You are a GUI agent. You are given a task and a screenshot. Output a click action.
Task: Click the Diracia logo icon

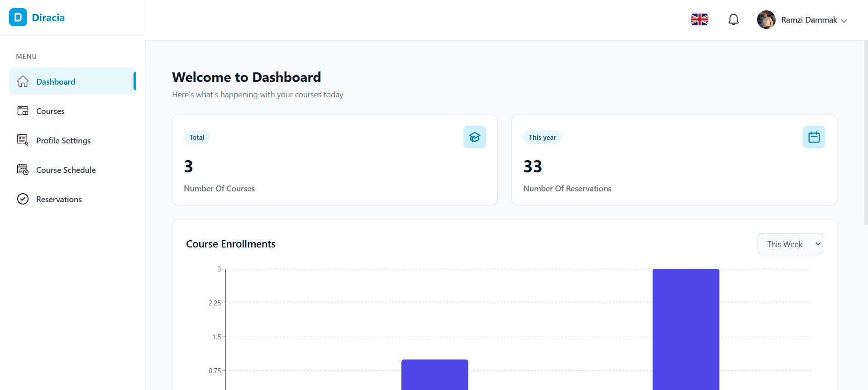(x=18, y=17)
